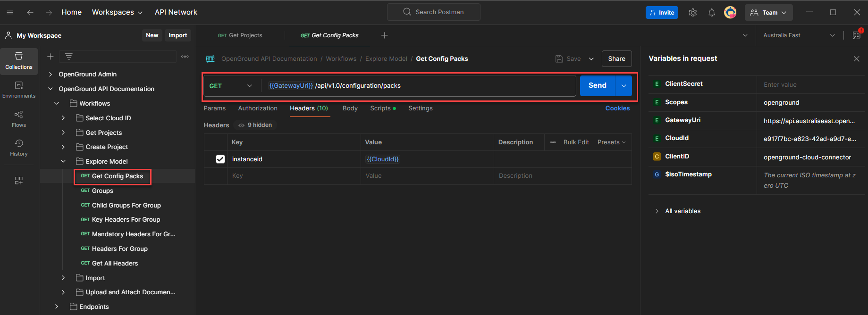Open the Cookies link
The image size is (868, 315).
[618, 108]
